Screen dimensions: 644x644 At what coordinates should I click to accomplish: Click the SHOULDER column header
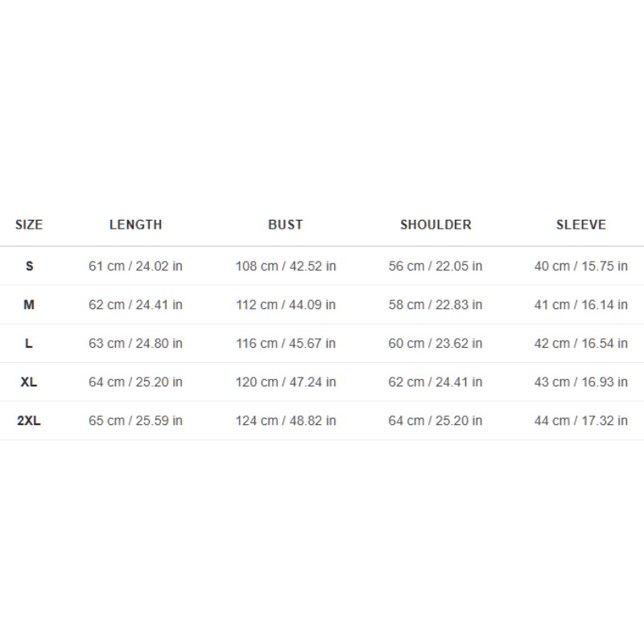pyautogui.click(x=436, y=225)
